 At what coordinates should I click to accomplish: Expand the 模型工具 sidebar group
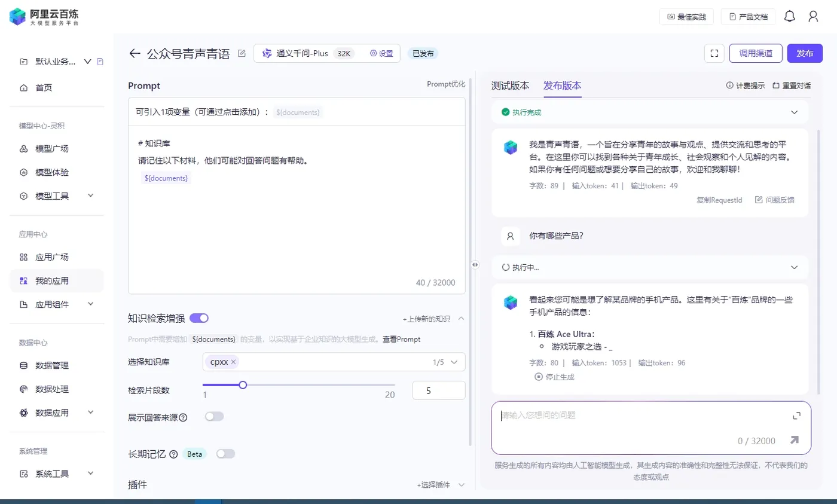pyautogui.click(x=91, y=196)
